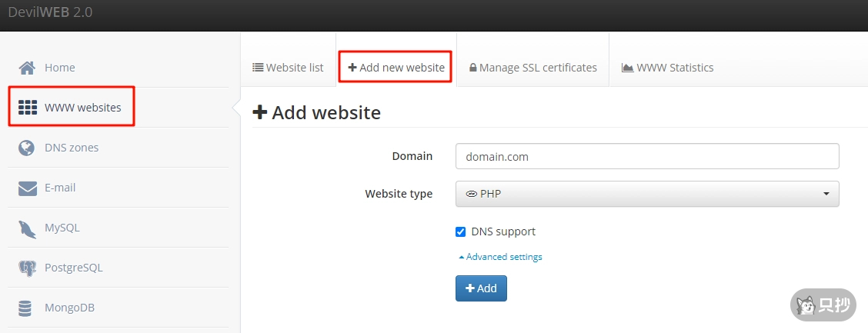Screen dimensions: 868x333
Task: Open DNS zones from the sidebar
Action: click(x=71, y=148)
